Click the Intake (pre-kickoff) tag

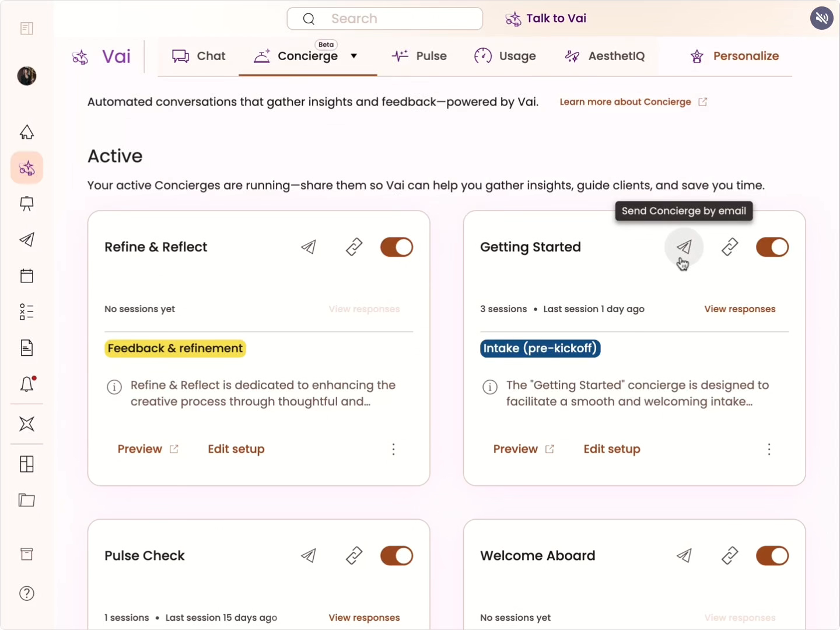coord(540,348)
